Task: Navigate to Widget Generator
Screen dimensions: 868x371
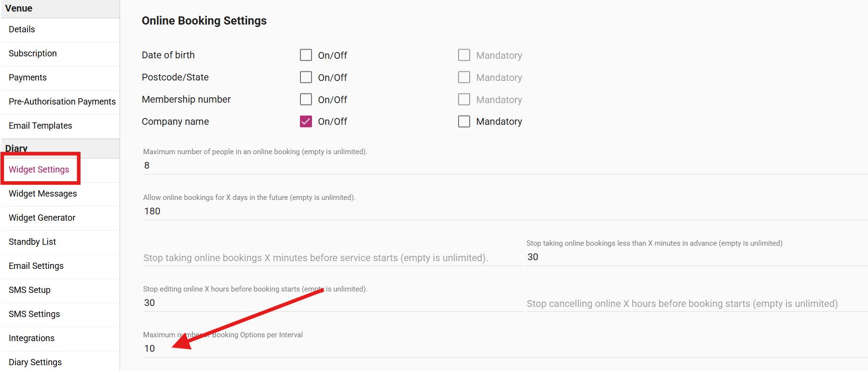Action: (x=42, y=218)
